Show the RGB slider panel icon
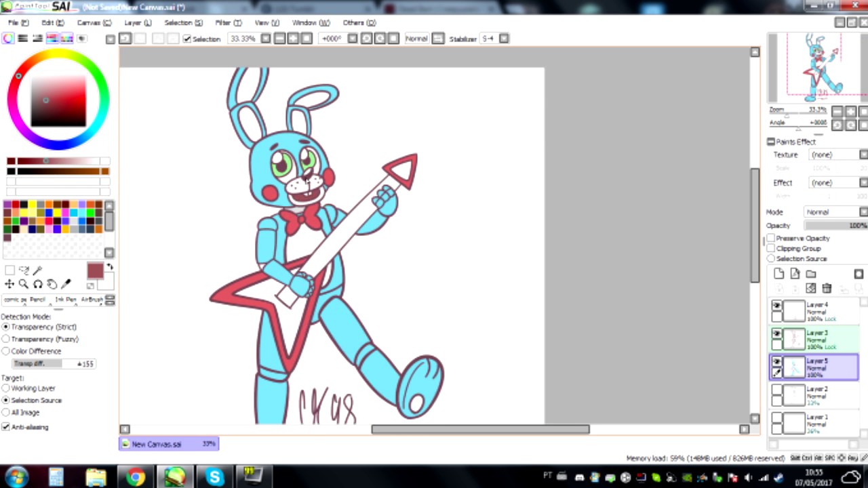This screenshot has width=868, height=488. tap(22, 39)
